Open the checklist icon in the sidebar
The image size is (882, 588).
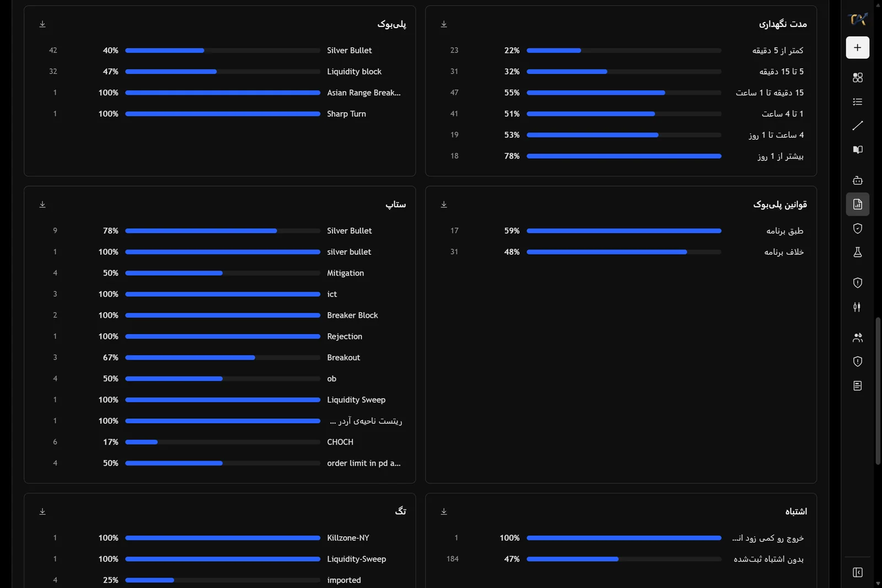tap(857, 102)
